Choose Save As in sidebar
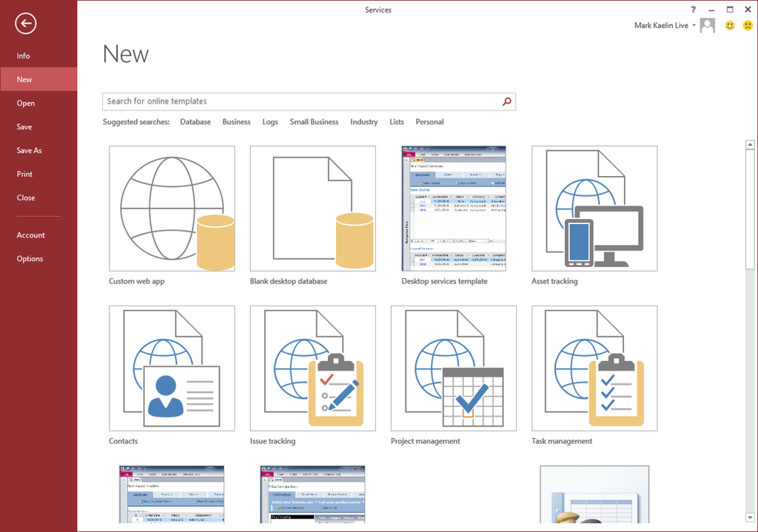Screen dimensions: 758x532 tap(38, 150)
